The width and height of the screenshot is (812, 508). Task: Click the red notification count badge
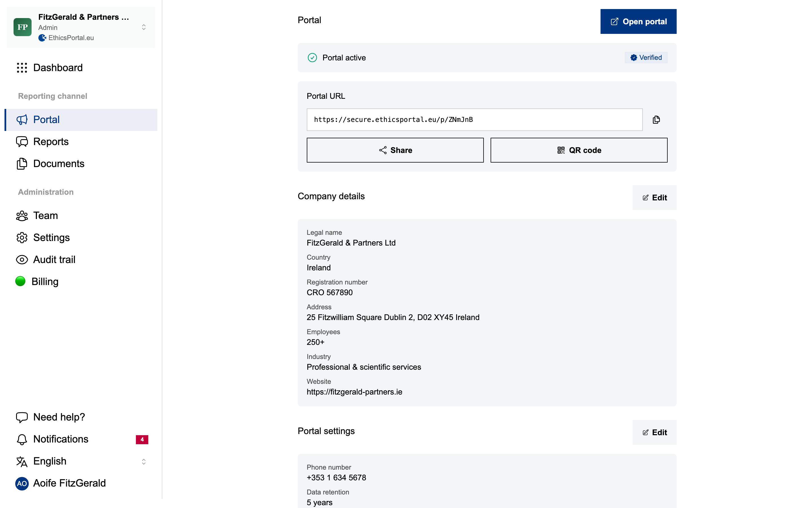[x=142, y=439]
